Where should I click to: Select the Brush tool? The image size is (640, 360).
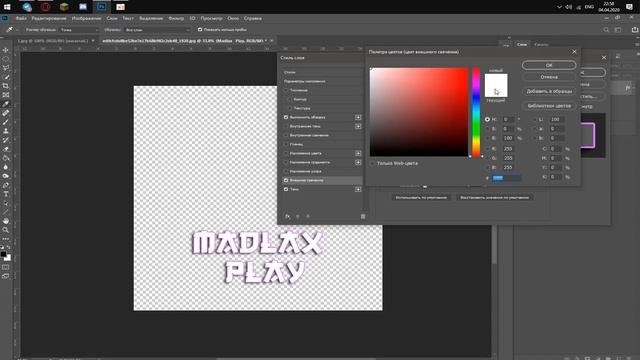pos(6,122)
